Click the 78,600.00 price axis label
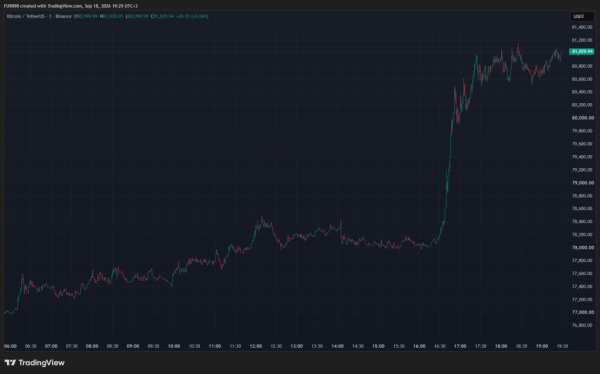Image resolution: width=600 pixels, height=374 pixels. pyautogui.click(x=583, y=209)
